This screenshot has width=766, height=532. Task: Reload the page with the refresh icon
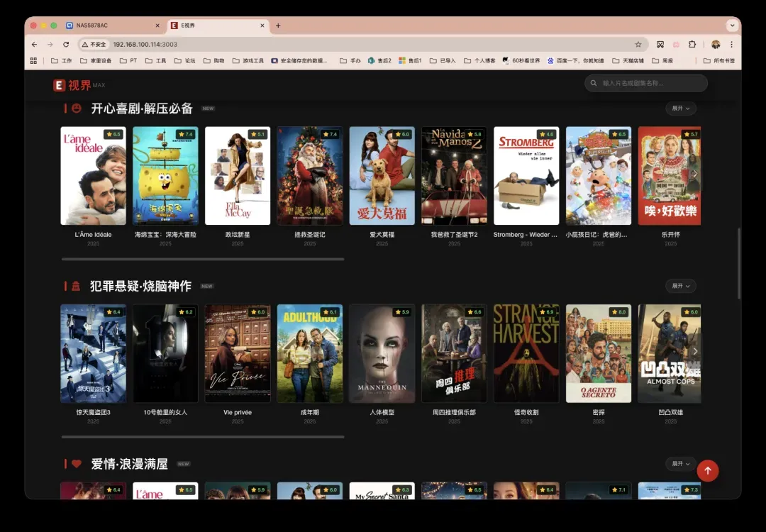[x=66, y=45]
